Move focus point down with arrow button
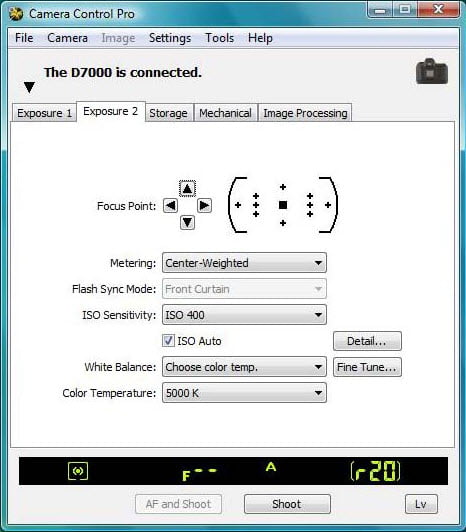 187,223
